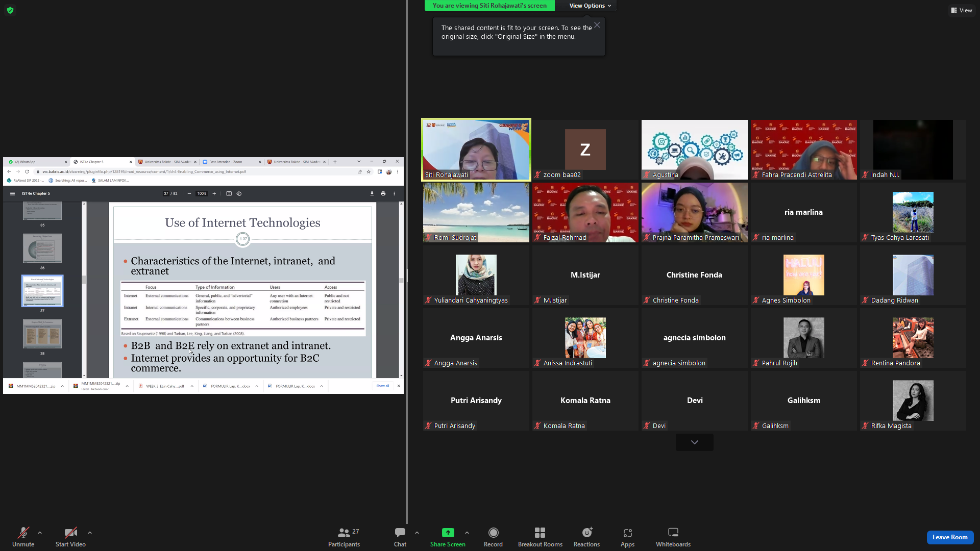
Task: Expand the WEEK 3 pdf download caret in shared screen
Action: [x=192, y=386]
